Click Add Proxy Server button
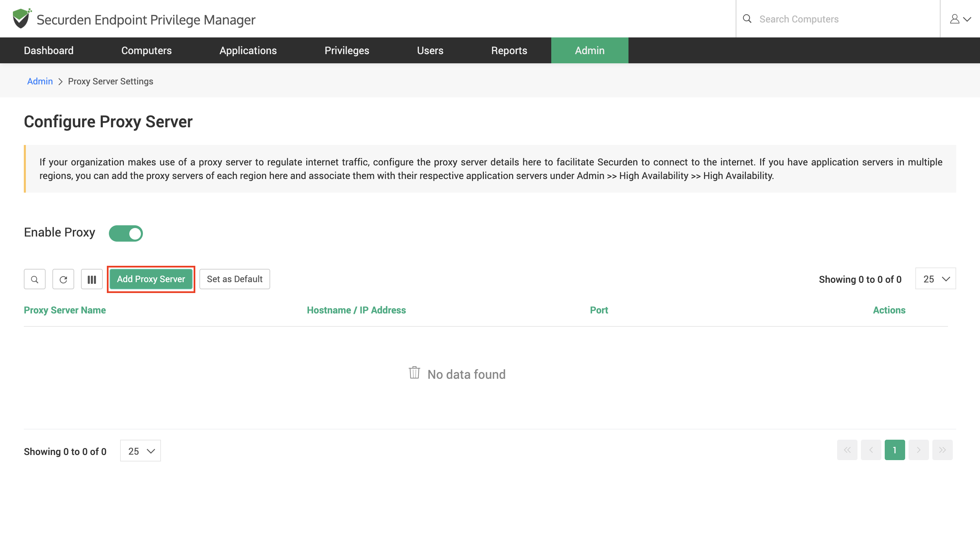 (151, 279)
